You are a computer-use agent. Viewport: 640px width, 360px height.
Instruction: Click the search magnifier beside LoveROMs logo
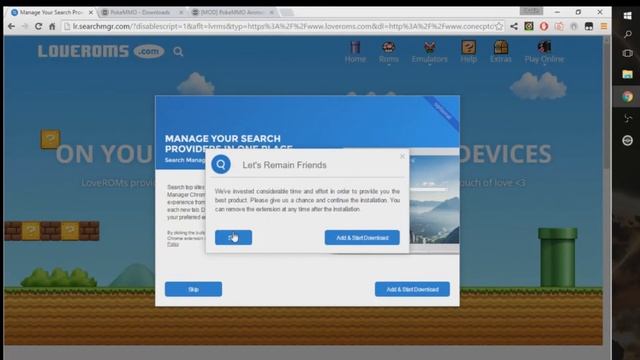click(x=178, y=52)
